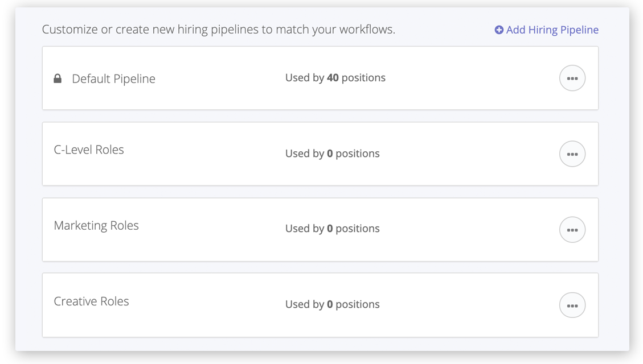
Task: Click Used by 0 positions on Marketing Roles
Action: pyautogui.click(x=332, y=229)
